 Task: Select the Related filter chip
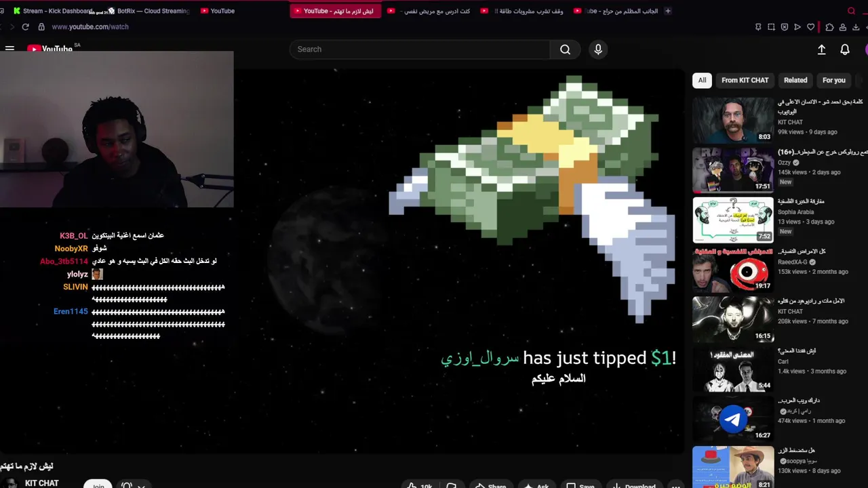click(x=795, y=80)
